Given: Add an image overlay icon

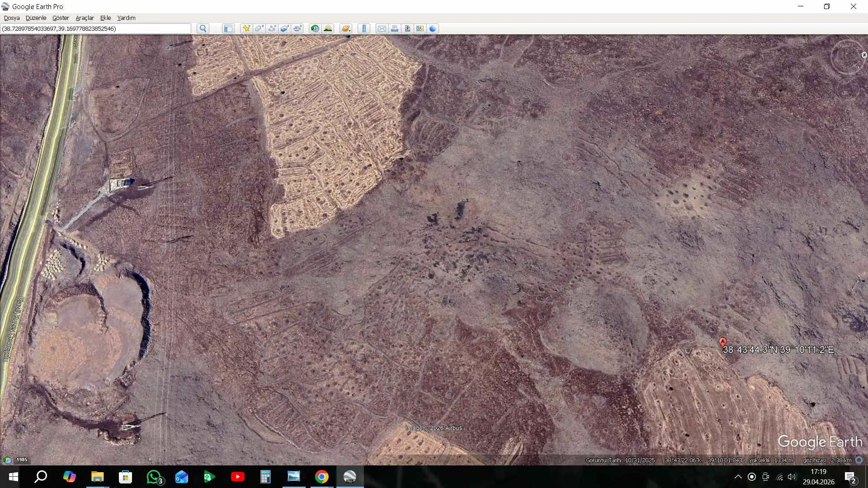Looking at the screenshot, I should tap(284, 28).
